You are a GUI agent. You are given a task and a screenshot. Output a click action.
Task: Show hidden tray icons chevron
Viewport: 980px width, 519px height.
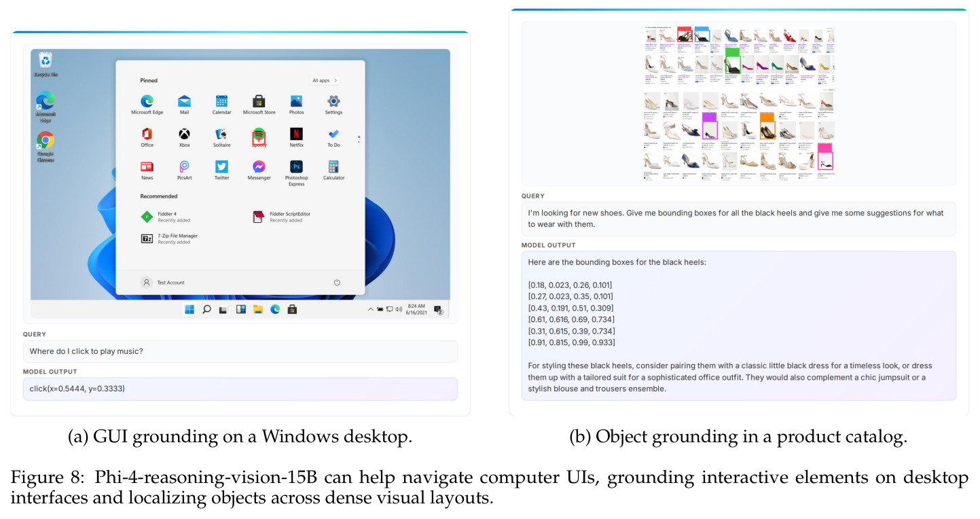tap(371, 309)
